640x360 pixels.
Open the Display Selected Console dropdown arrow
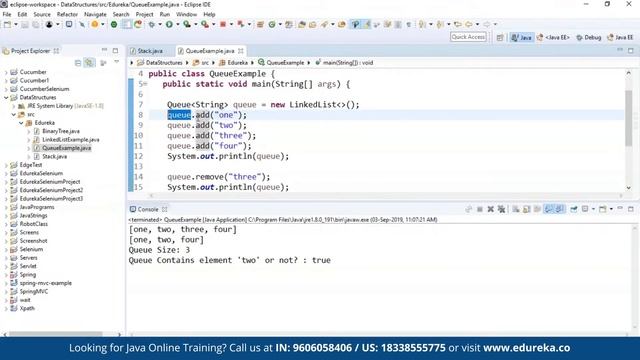tap(593, 209)
